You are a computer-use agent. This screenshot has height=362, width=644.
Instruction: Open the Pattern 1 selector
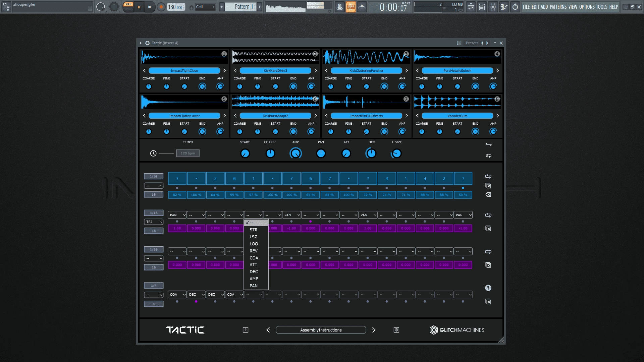click(x=241, y=7)
